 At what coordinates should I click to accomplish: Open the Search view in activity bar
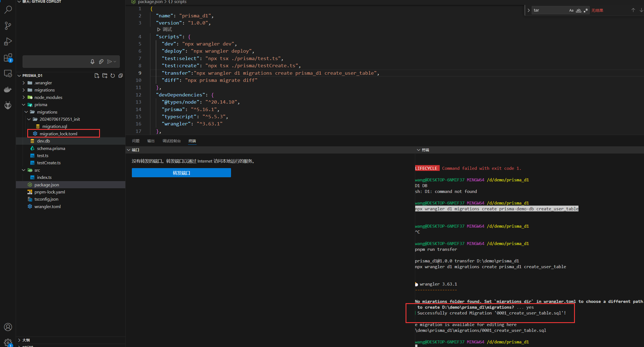coord(8,10)
